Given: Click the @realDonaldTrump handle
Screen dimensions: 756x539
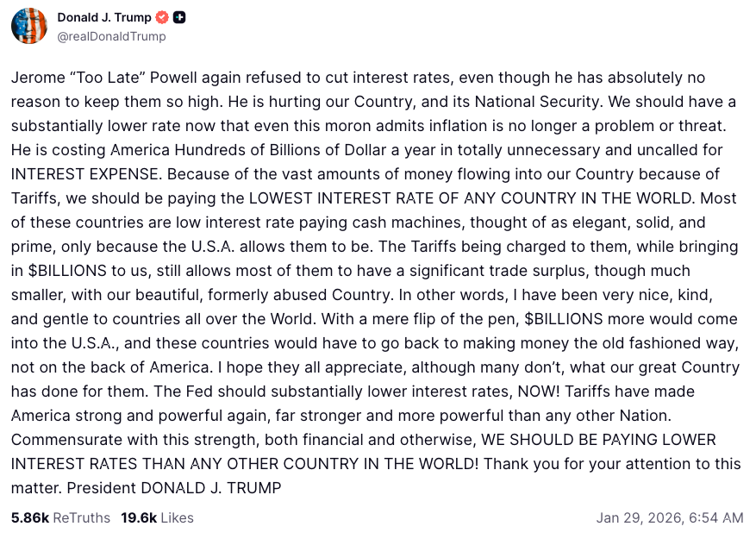Looking at the screenshot, I should click(x=111, y=36).
